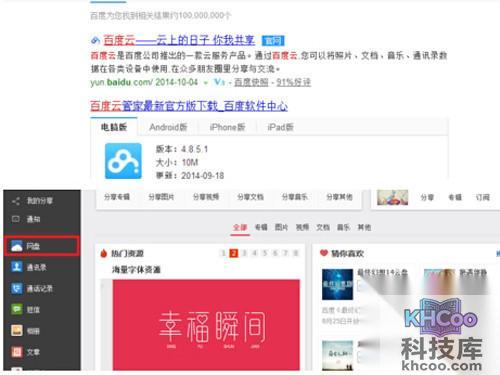Select the 文档 filter
Viewport: 500px width, 375px height.
pyautogui.click(x=323, y=228)
